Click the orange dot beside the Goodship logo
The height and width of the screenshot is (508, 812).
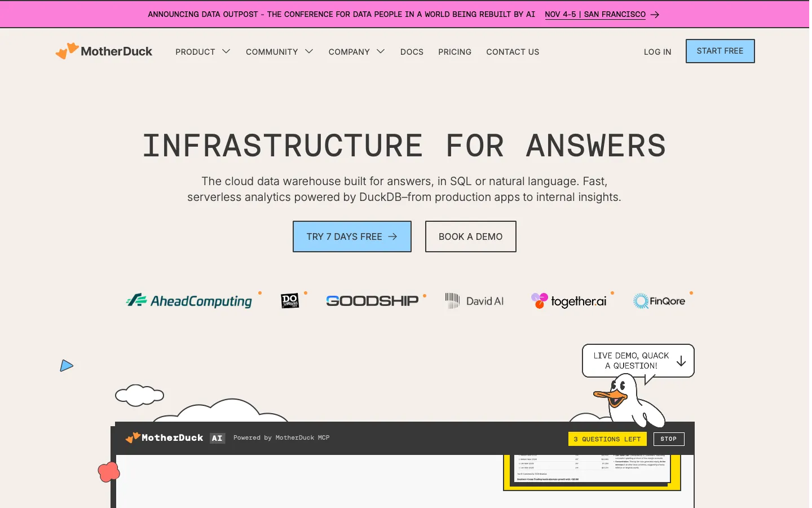tap(425, 296)
